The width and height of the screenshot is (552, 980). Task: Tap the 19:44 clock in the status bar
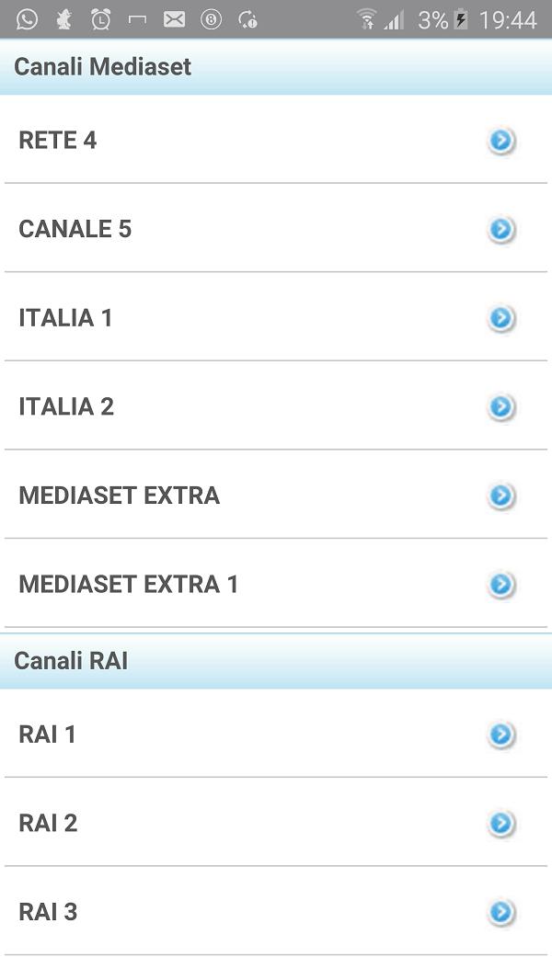tap(507, 17)
